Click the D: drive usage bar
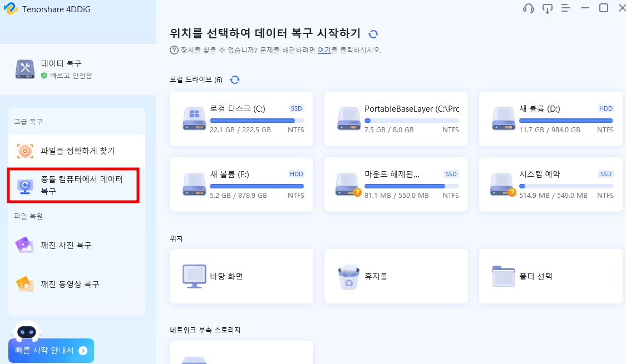This screenshot has height=364, width=626. click(566, 121)
